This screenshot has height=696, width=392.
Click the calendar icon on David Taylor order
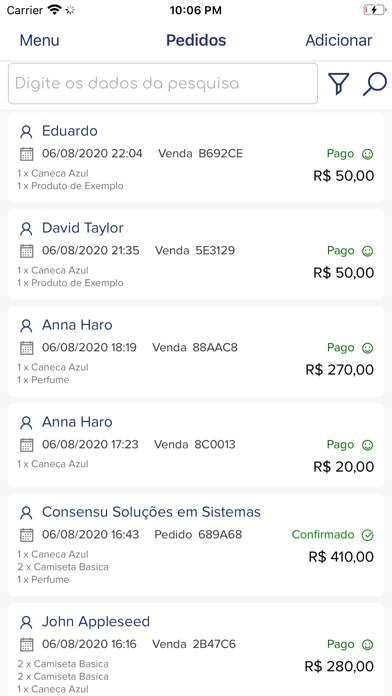[27, 251]
